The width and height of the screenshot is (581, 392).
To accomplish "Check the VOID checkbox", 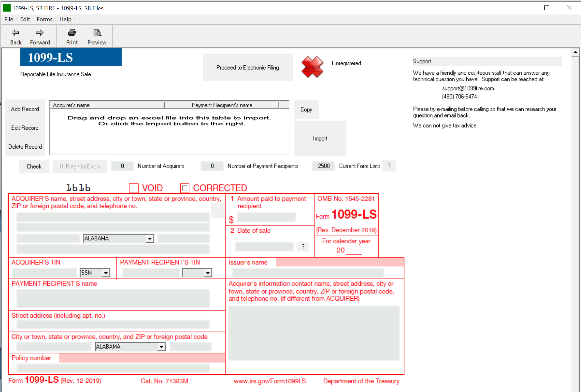I will click(134, 188).
